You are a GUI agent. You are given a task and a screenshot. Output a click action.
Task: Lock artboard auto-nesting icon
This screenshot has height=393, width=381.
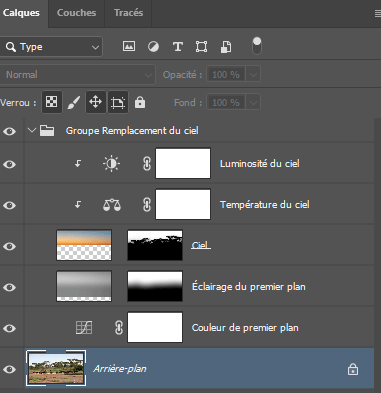point(118,102)
